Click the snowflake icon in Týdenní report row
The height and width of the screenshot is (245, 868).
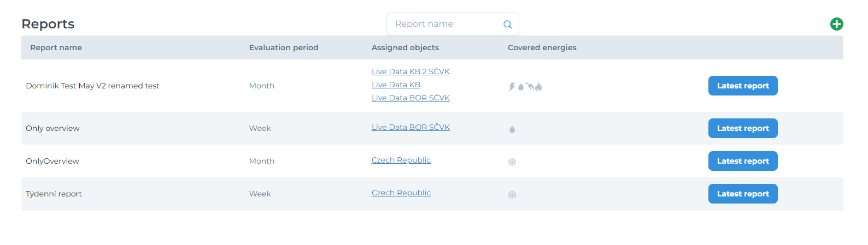(x=512, y=195)
